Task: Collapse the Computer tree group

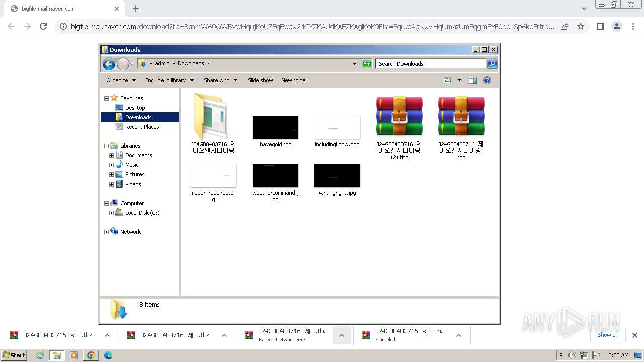Action: click(106, 203)
